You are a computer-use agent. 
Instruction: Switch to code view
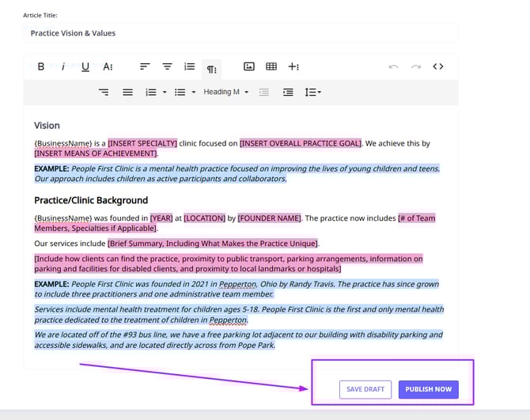click(x=438, y=67)
